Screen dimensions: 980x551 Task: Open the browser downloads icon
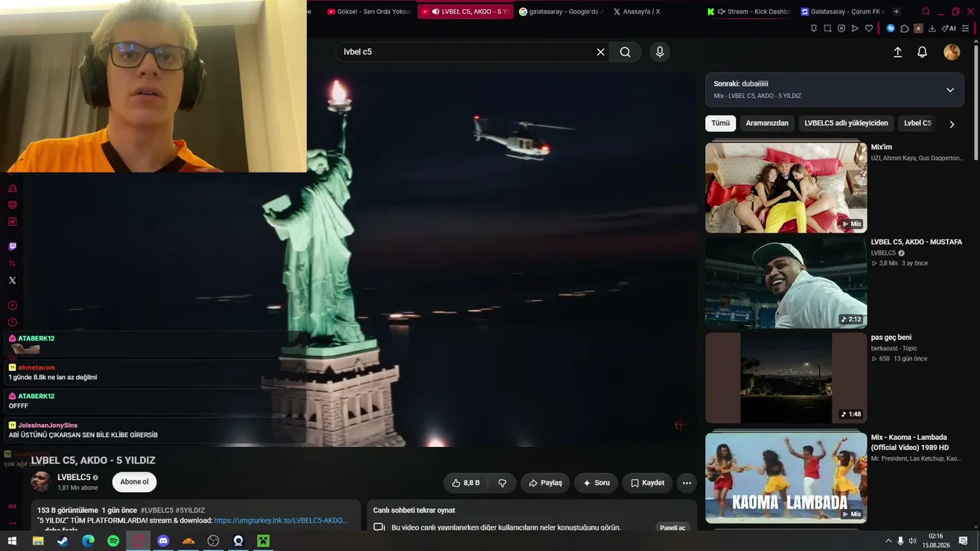932,28
